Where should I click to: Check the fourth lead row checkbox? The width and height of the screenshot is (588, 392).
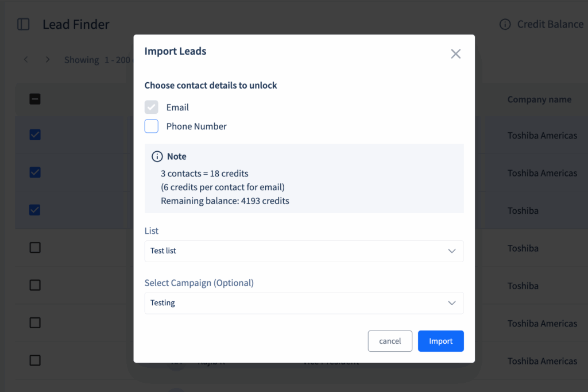tap(35, 248)
